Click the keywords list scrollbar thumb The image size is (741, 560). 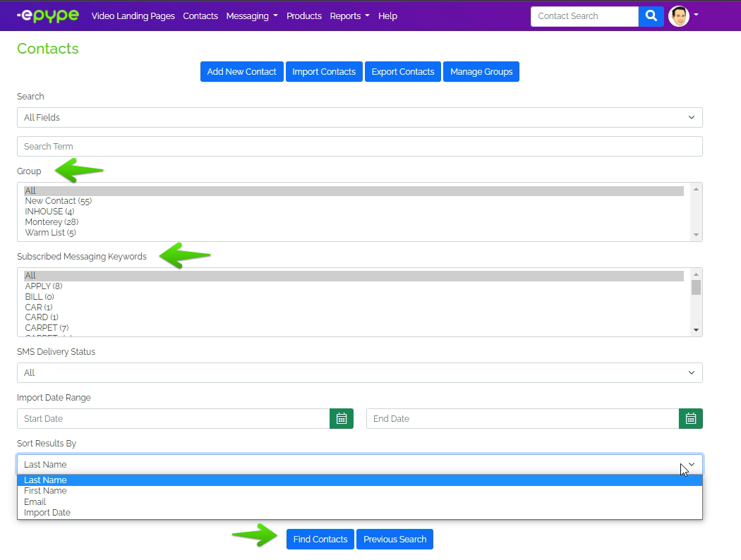(696, 287)
